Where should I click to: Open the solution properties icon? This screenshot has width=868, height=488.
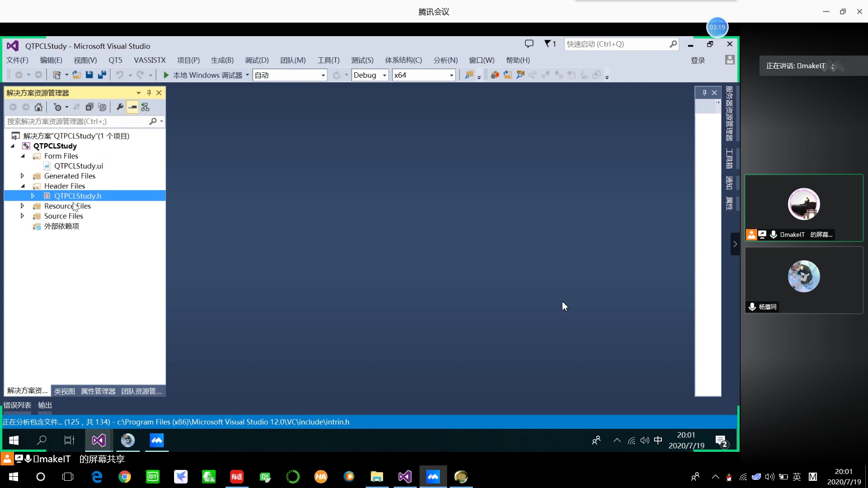pyautogui.click(x=119, y=107)
